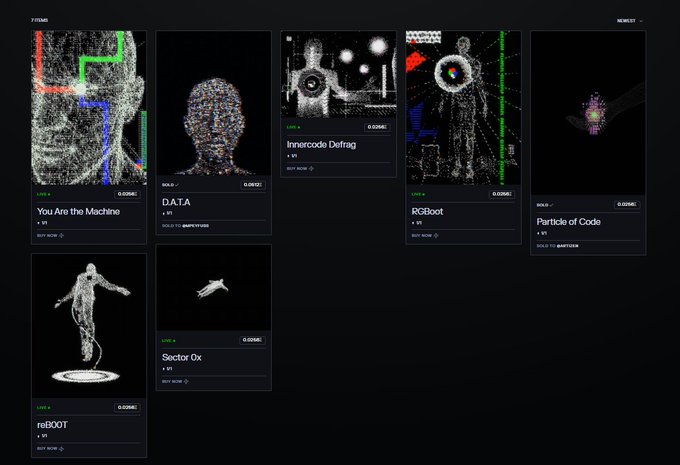Open the Newest sort dropdown
The image size is (680, 465).
point(630,21)
